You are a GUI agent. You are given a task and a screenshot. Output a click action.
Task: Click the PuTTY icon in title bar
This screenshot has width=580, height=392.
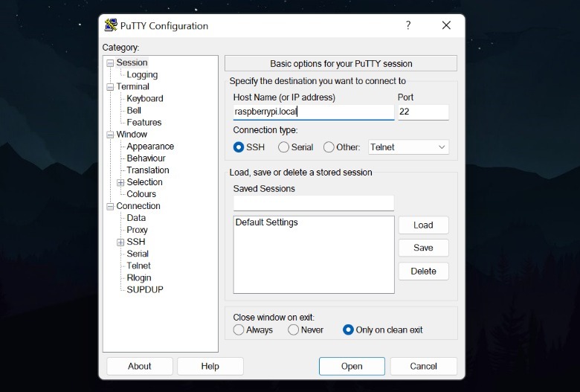(x=111, y=25)
